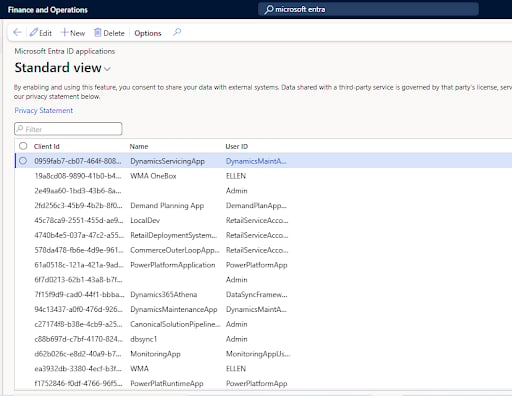The height and width of the screenshot is (396, 512).
Task: Click client id 2e49aa60-1bd3-43b6-8a...
Action: pos(78,191)
